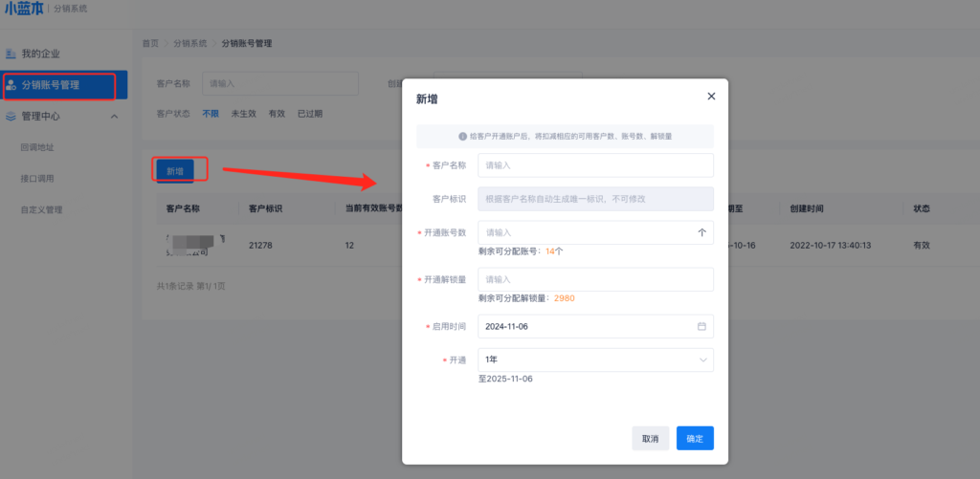The height and width of the screenshot is (479, 980).
Task: Click the 小蓝本 logo in the header
Action: [23, 8]
